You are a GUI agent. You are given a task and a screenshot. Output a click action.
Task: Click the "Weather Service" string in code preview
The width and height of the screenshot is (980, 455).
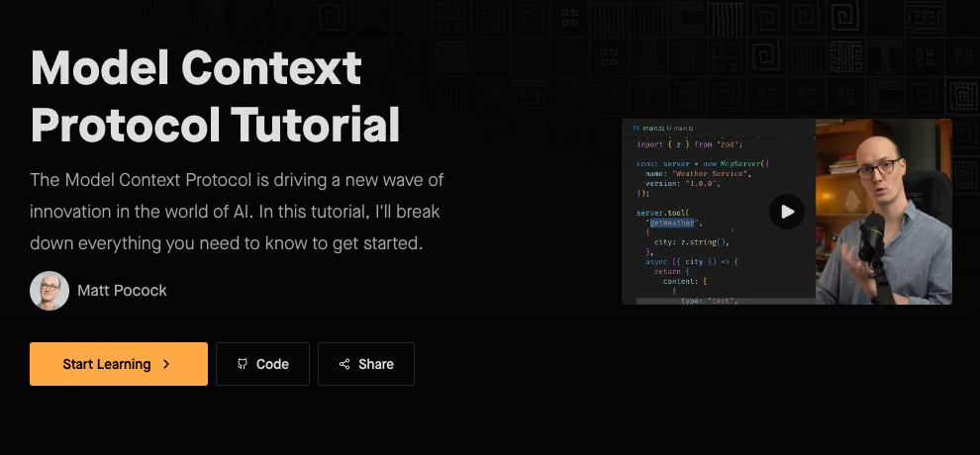(709, 173)
